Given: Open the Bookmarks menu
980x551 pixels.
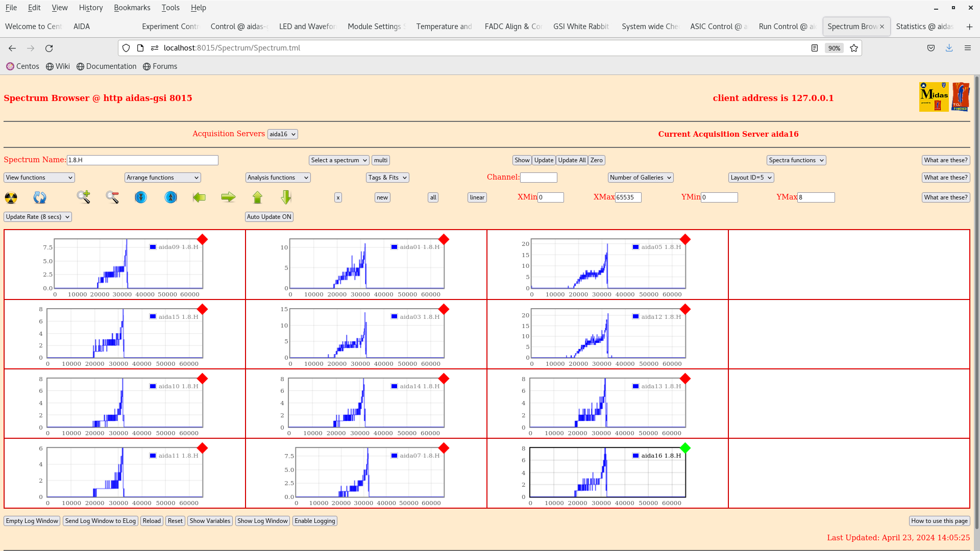Looking at the screenshot, I should (x=132, y=8).
